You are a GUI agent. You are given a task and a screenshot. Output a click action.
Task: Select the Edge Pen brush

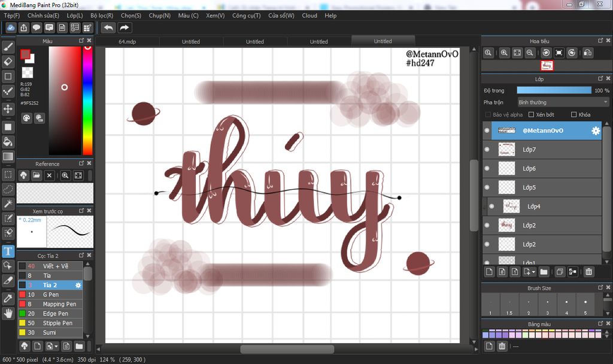click(x=50, y=314)
